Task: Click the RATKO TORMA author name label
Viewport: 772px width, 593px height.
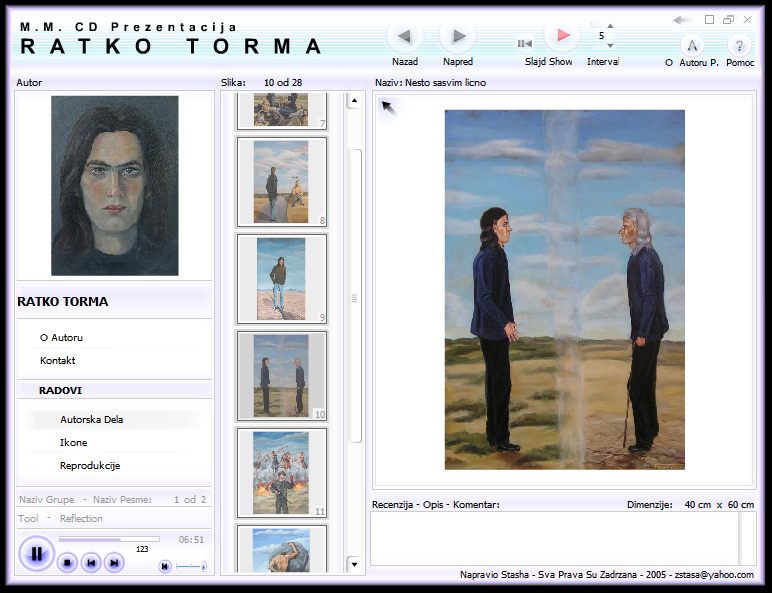Action: [63, 301]
